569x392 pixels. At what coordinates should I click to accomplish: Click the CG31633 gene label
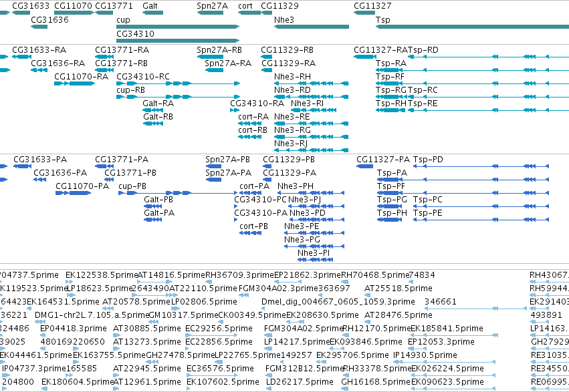click(x=31, y=6)
